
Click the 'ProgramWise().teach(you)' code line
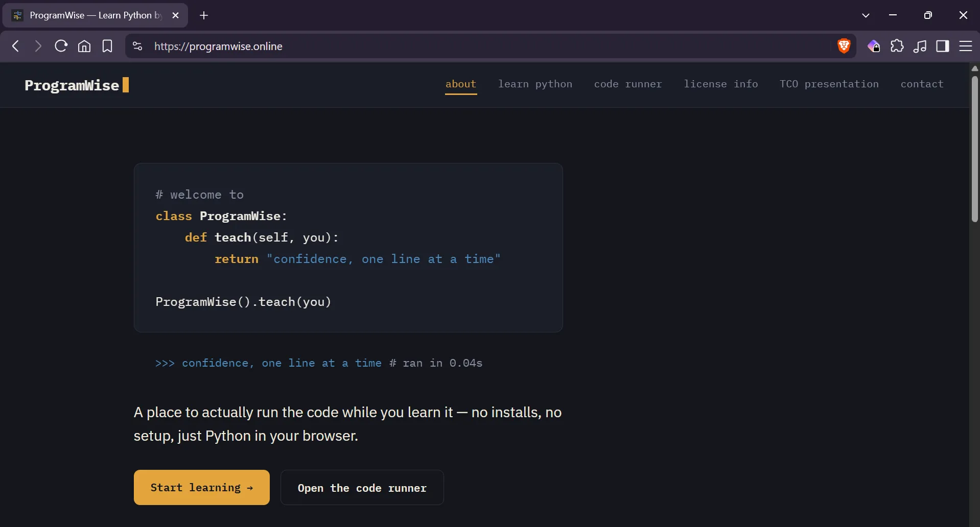(243, 302)
